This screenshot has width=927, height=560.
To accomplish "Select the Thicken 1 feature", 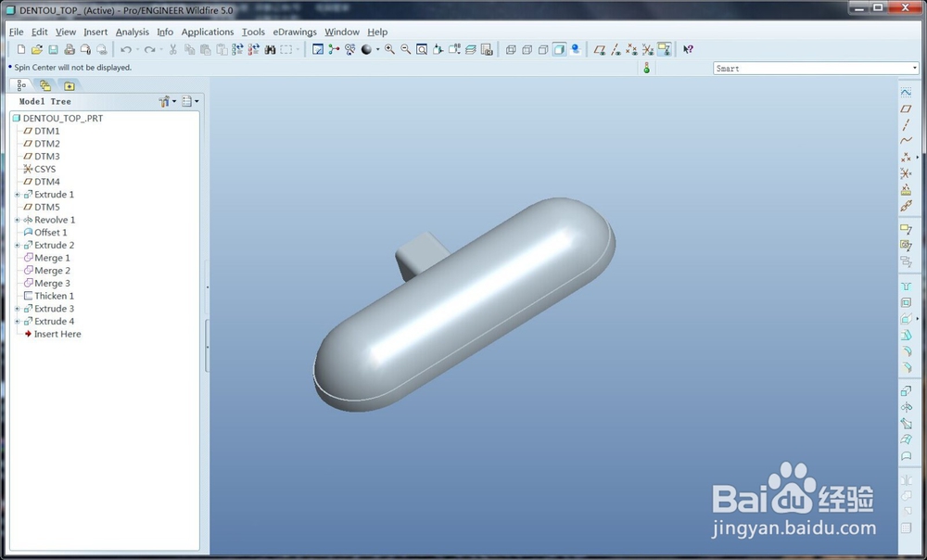I will point(49,297).
